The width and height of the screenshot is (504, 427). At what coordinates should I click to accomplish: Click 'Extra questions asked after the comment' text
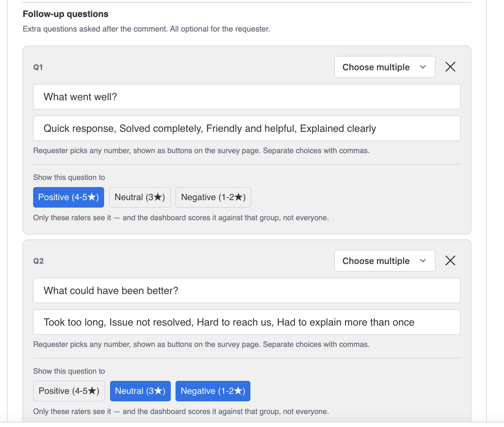pos(146,29)
